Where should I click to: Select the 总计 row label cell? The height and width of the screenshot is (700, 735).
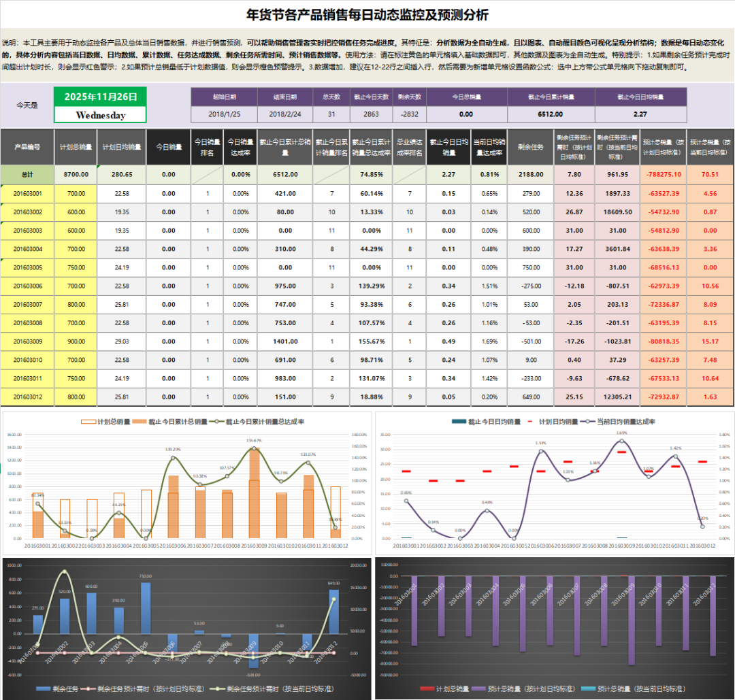click(27, 174)
